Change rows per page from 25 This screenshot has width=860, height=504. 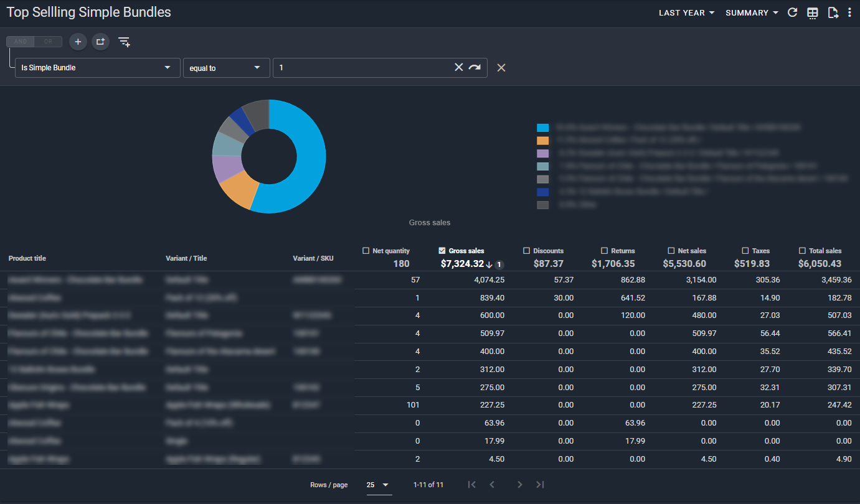(379, 485)
